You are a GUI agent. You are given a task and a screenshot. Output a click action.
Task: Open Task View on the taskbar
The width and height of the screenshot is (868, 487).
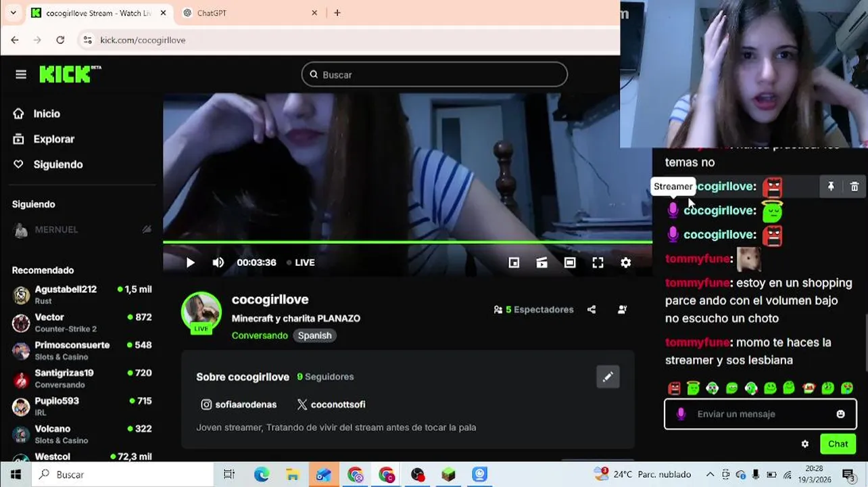(229, 475)
